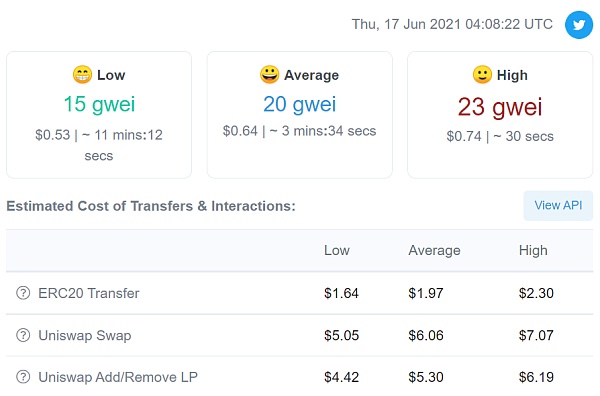Click the $1.64 ERC20 low cost
The width and height of the screenshot is (600, 396).
pos(341,293)
